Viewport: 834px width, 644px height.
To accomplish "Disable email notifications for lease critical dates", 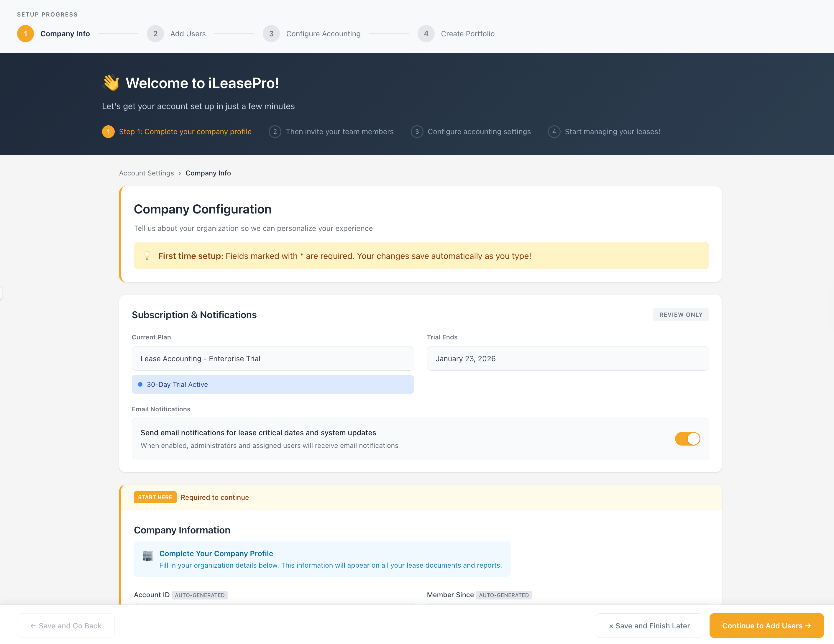I will pyautogui.click(x=687, y=439).
